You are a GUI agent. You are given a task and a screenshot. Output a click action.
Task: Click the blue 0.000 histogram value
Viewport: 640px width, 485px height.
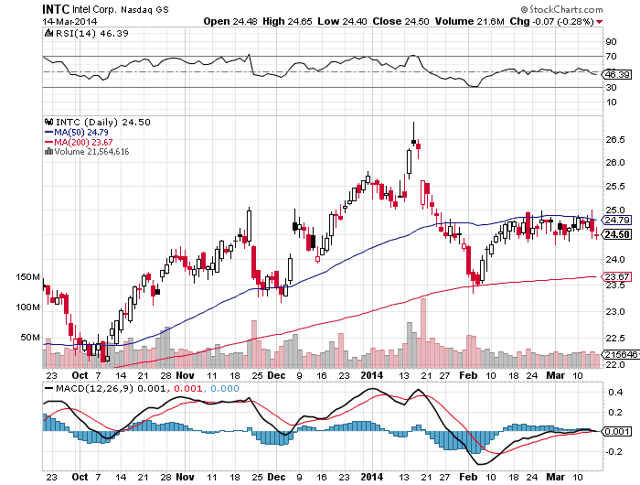point(224,388)
